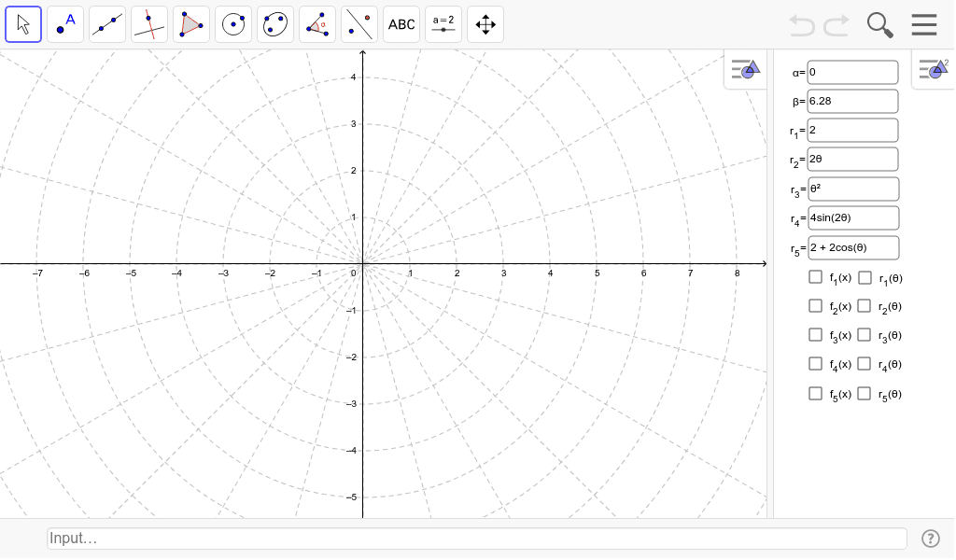Open the input help button
956x560 pixels.
coord(931,539)
